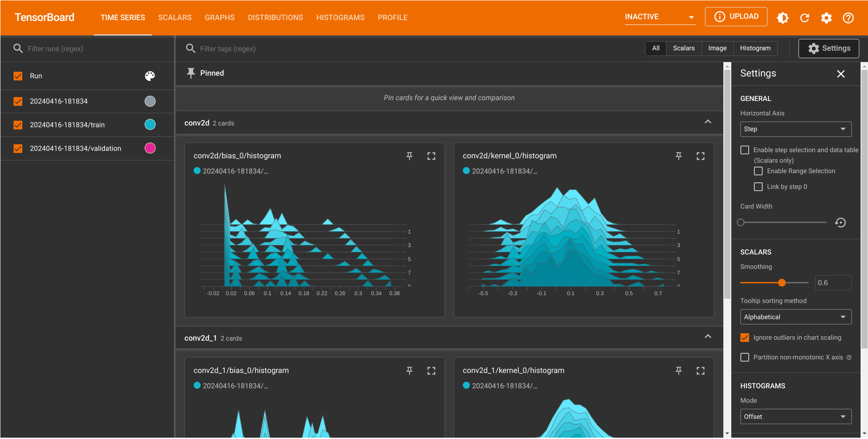Click the Partition non-monotonic X axis help icon
Screen dimensions: 868x439
pos(849,357)
